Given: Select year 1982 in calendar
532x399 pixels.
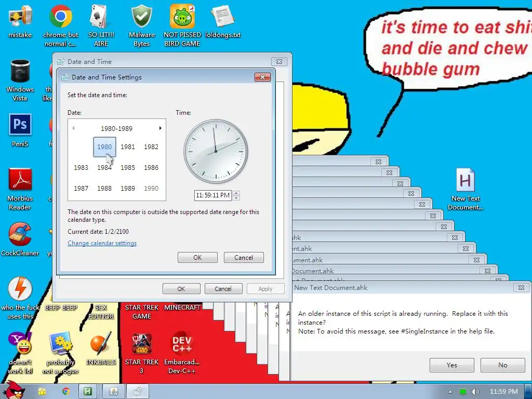Looking at the screenshot, I should pyautogui.click(x=151, y=147).
